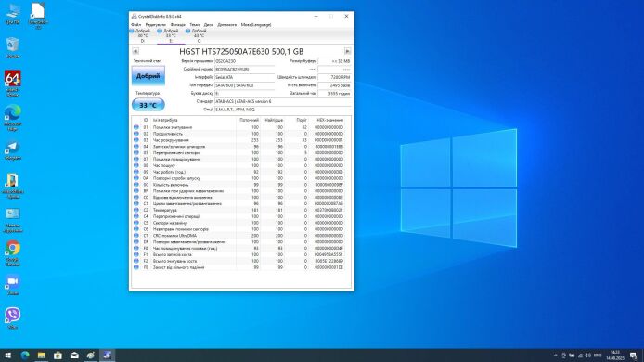Click the 33 °C temperature button
The height and width of the screenshot is (362, 644).
click(148, 105)
